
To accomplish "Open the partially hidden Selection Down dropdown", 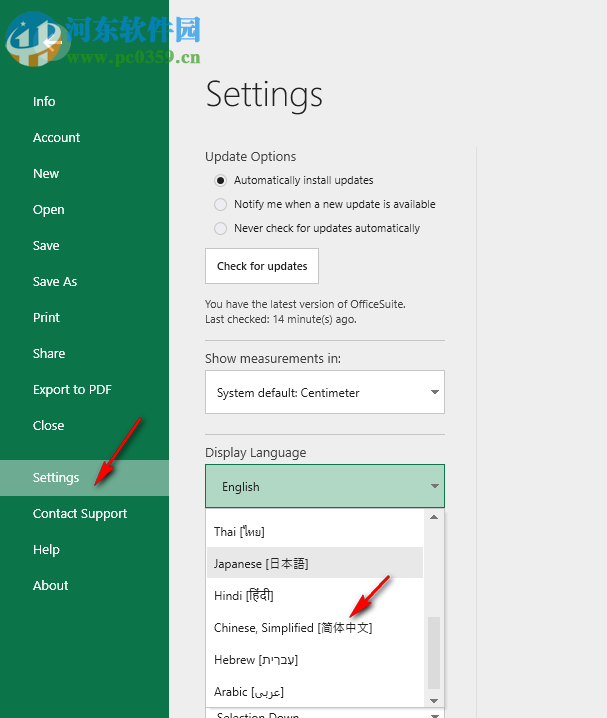I will 325,713.
